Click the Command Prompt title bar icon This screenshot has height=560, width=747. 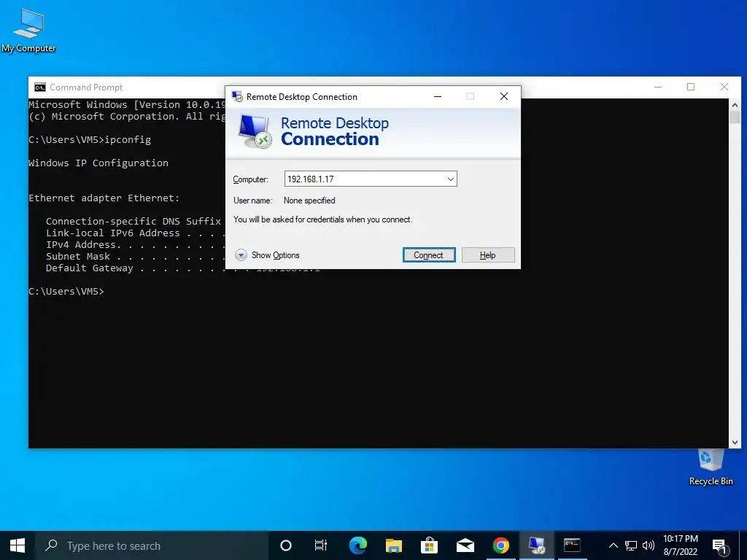[x=40, y=87]
